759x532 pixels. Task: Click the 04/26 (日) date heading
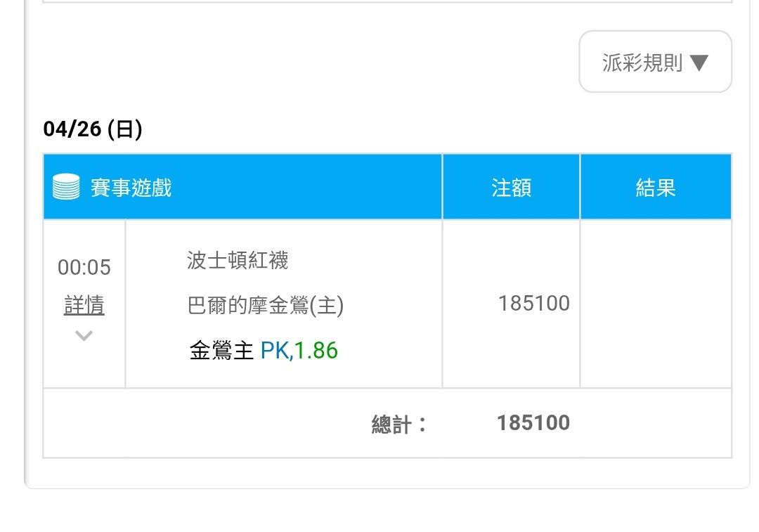coord(93,129)
